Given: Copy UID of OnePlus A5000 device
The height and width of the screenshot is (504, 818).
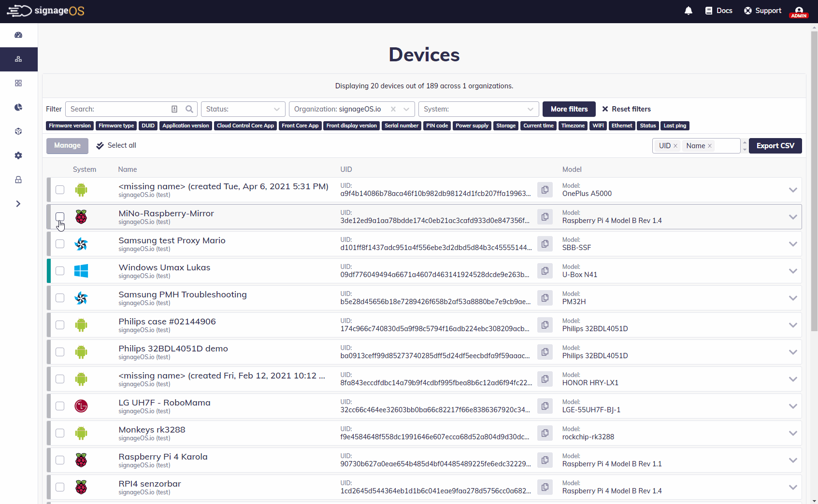Looking at the screenshot, I should [545, 190].
